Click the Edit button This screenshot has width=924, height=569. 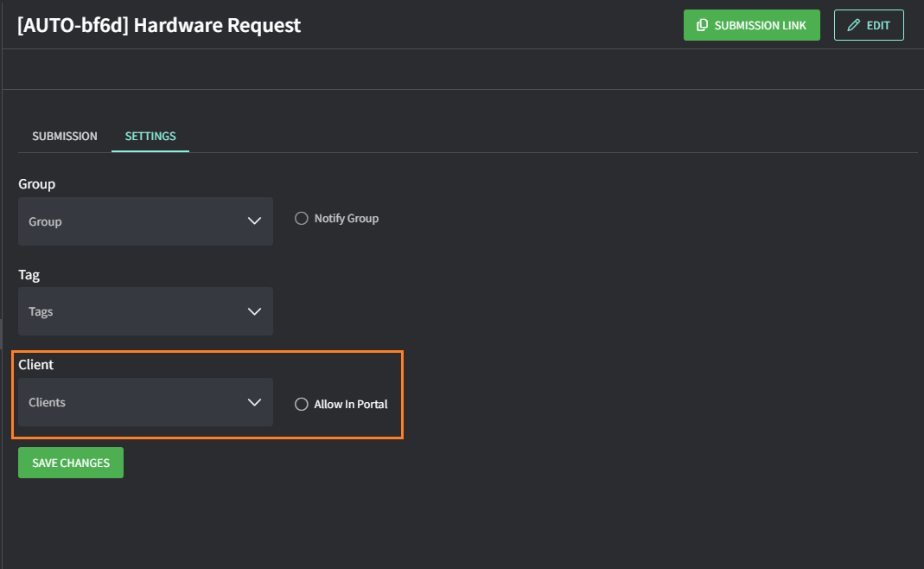point(869,25)
